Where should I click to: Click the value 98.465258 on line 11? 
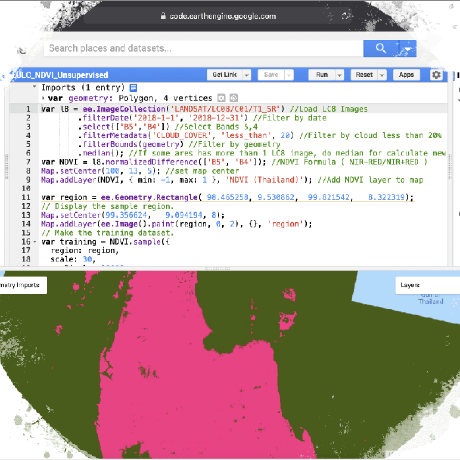coord(228,197)
